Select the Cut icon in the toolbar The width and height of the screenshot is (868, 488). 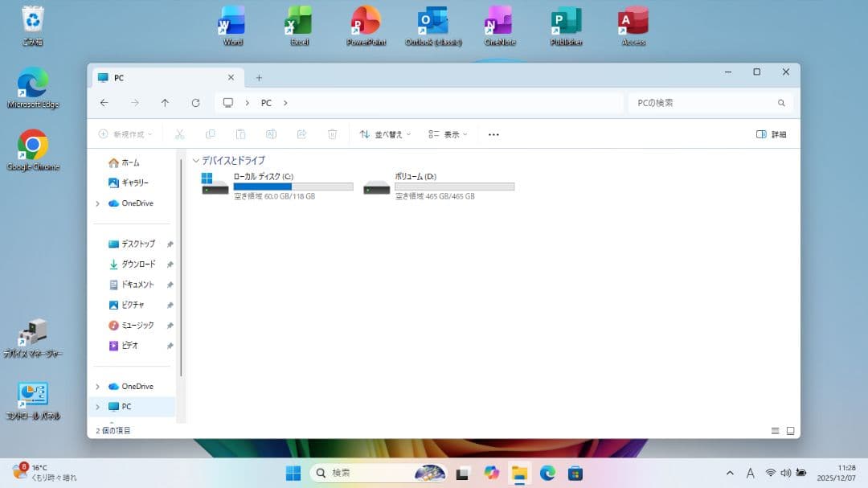(x=180, y=134)
